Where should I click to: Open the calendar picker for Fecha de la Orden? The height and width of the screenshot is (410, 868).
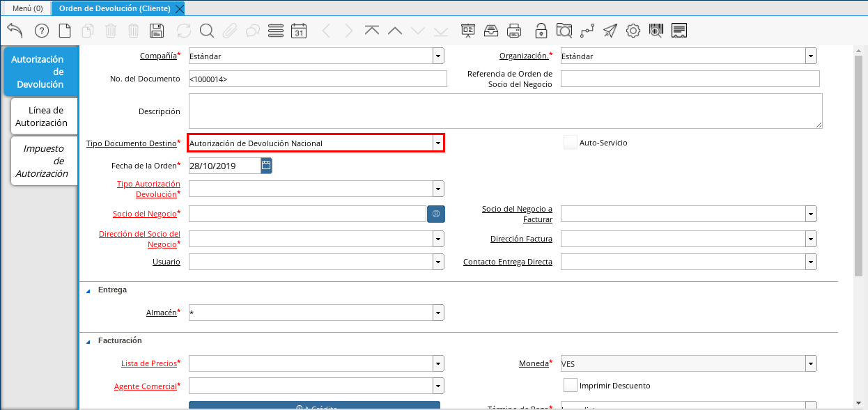tap(266, 166)
